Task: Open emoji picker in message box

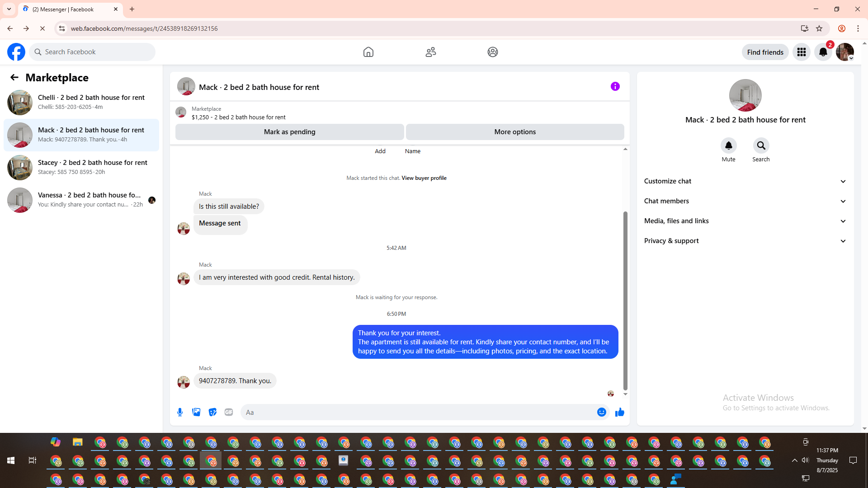Action: pos(601,412)
